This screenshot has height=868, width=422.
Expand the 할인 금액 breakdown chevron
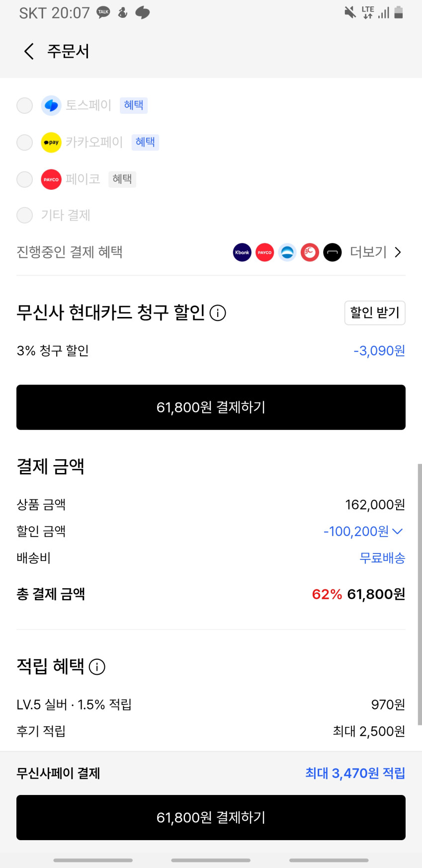[x=398, y=531]
